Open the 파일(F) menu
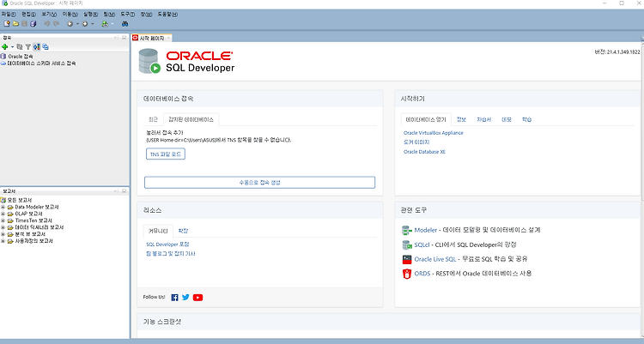Image resolution: width=644 pixels, height=344 pixels. (x=9, y=15)
